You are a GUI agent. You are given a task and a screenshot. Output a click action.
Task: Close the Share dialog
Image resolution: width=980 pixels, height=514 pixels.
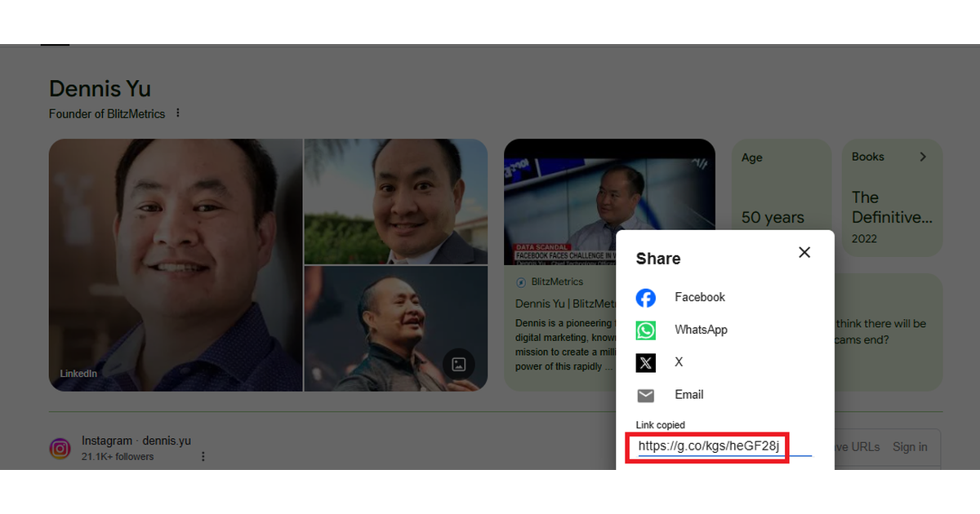coord(804,252)
